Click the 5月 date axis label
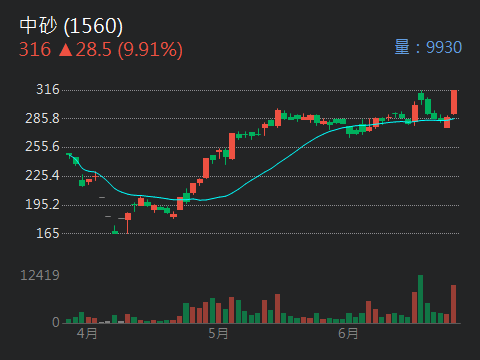 coord(218,333)
